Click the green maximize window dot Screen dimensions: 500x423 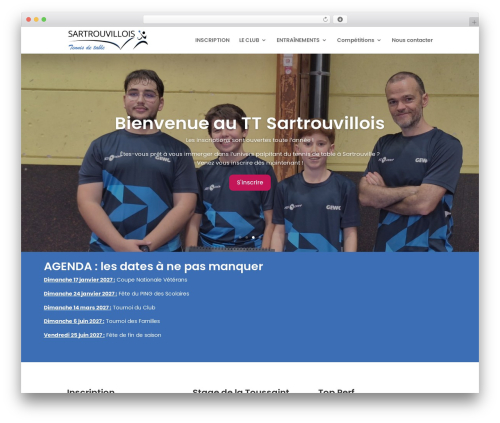[x=44, y=19]
